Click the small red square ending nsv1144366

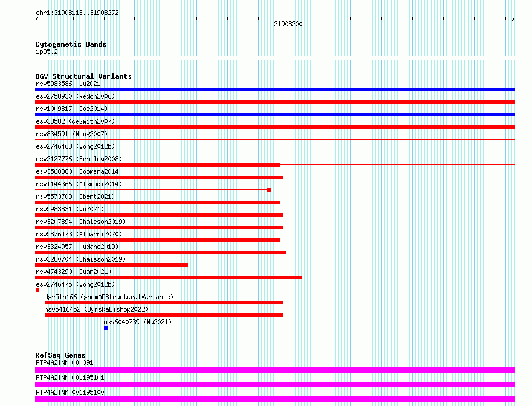coord(269,190)
